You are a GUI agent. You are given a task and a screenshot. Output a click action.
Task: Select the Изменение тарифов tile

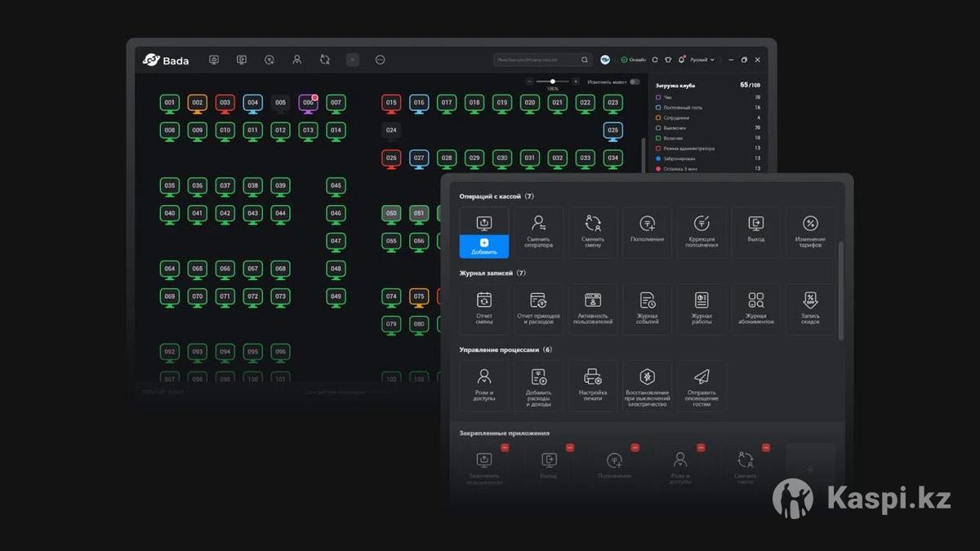tap(810, 232)
